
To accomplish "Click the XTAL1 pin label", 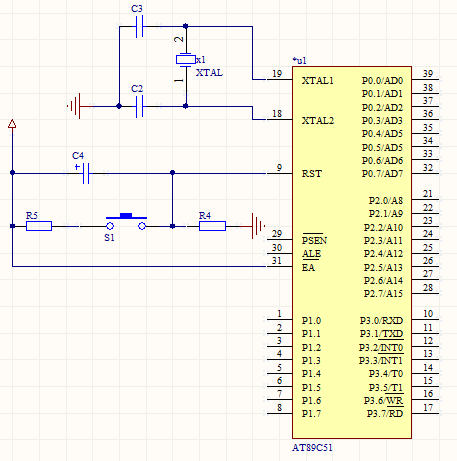I will tap(317, 81).
